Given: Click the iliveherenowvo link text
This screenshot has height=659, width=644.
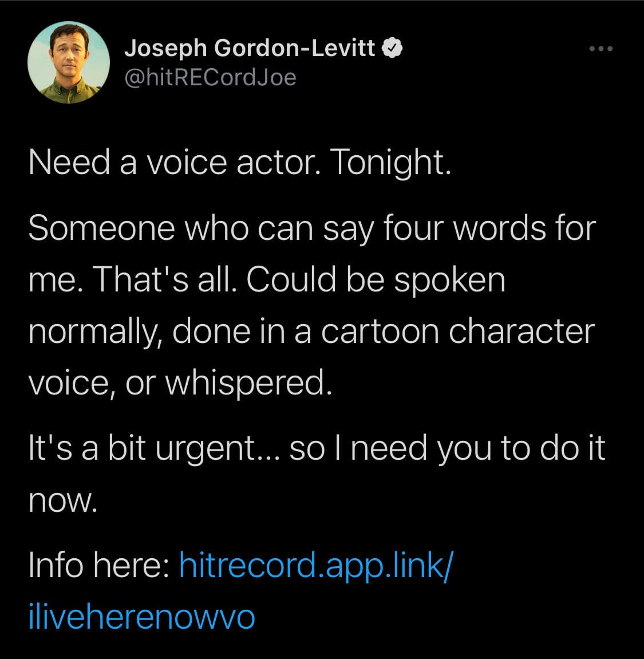Looking at the screenshot, I should [x=141, y=617].
